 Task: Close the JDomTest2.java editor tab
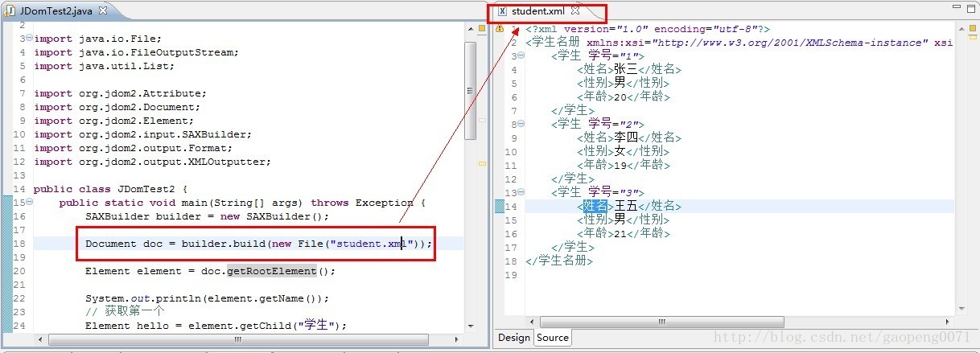[x=102, y=10]
